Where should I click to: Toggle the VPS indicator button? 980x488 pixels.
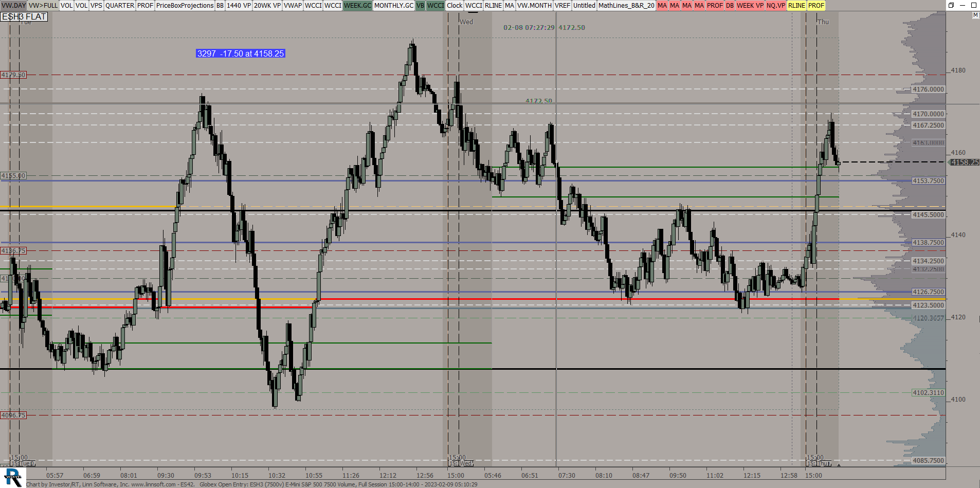point(97,5)
